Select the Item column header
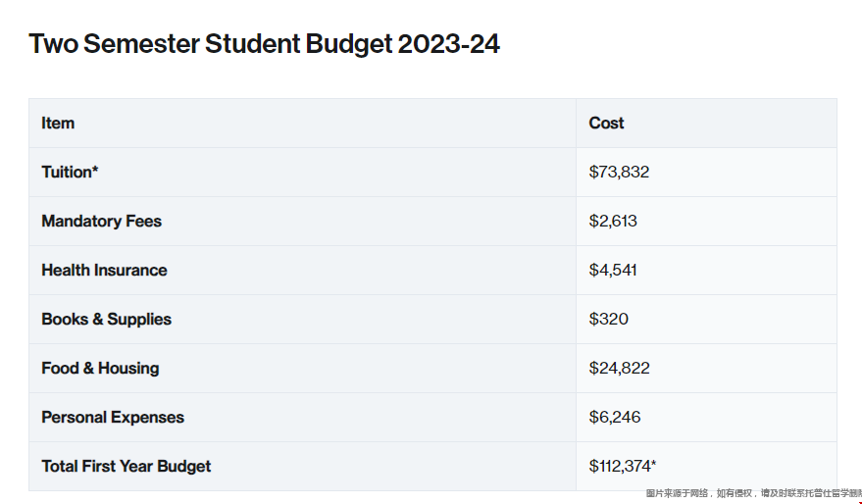This screenshot has height=504, width=862. (58, 124)
